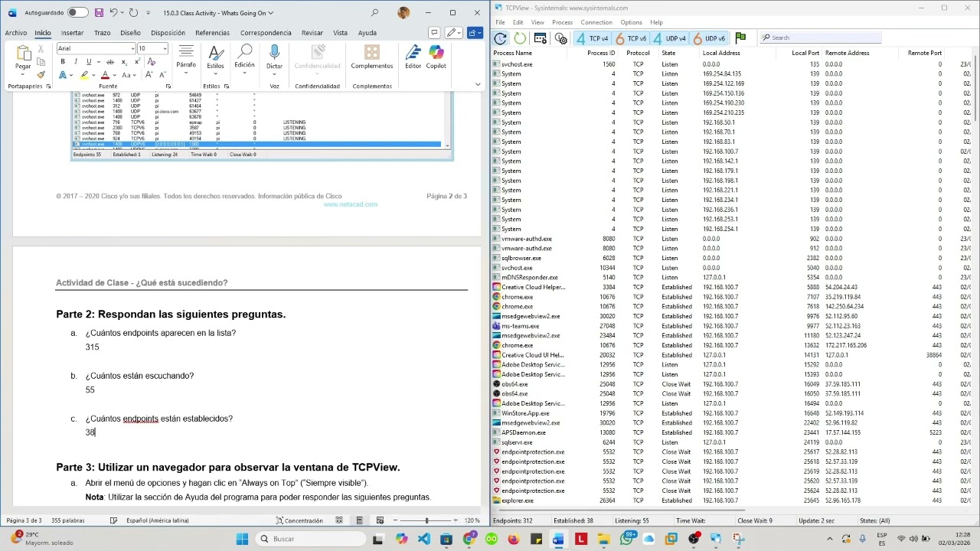This screenshot has width=980, height=551.
Task: Toggle UDP v4 filter in TCPView
Action: 669,38
